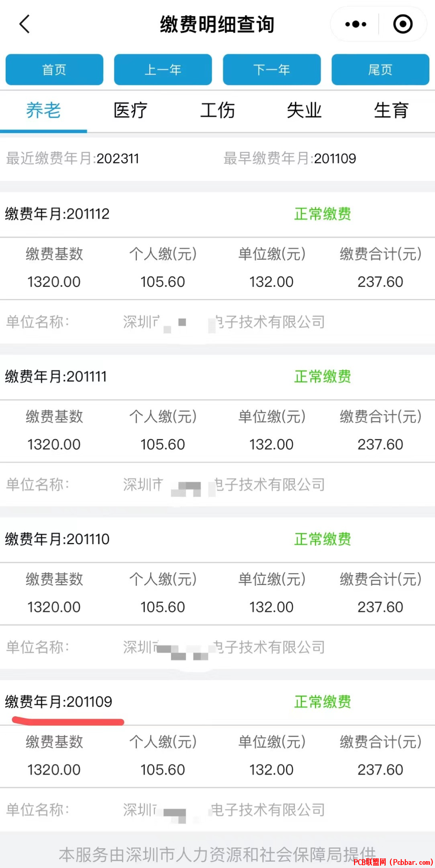Image resolution: width=435 pixels, height=868 pixels.
Task: Tap the 最近缴费年月:202311 text
Action: coord(72,159)
